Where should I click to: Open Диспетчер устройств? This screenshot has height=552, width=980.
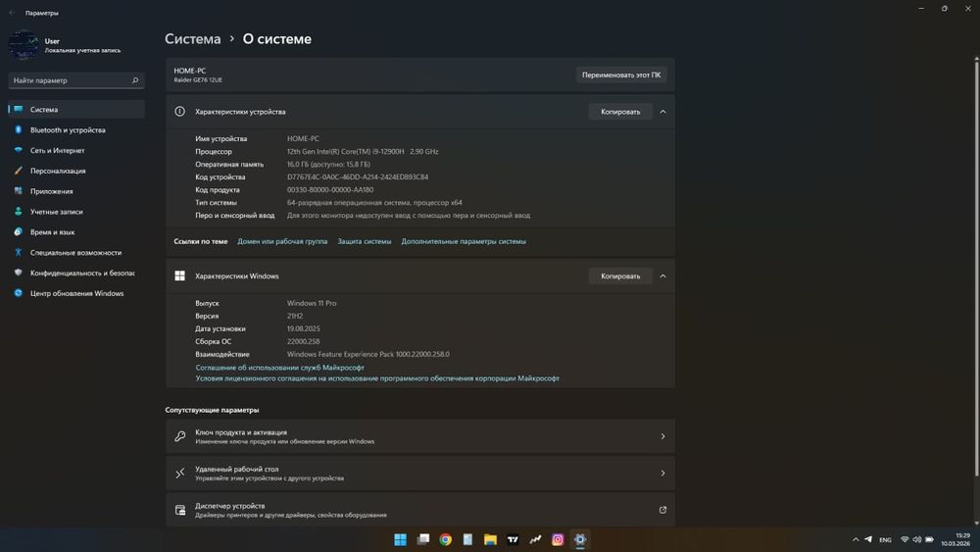pyautogui.click(x=420, y=510)
